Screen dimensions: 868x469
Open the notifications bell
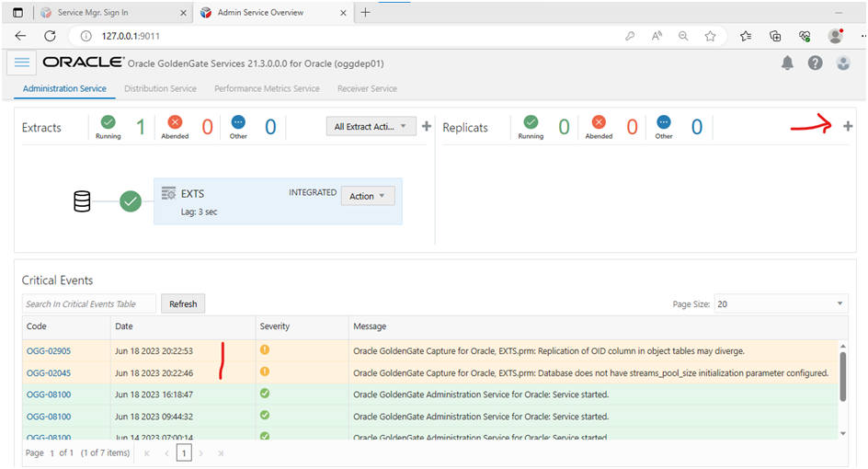point(787,63)
